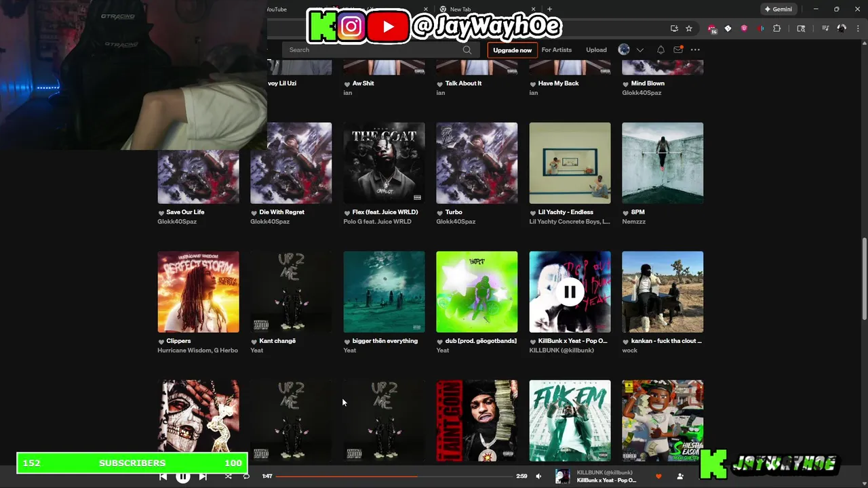Open the FUKEM album artwork

[x=570, y=421]
